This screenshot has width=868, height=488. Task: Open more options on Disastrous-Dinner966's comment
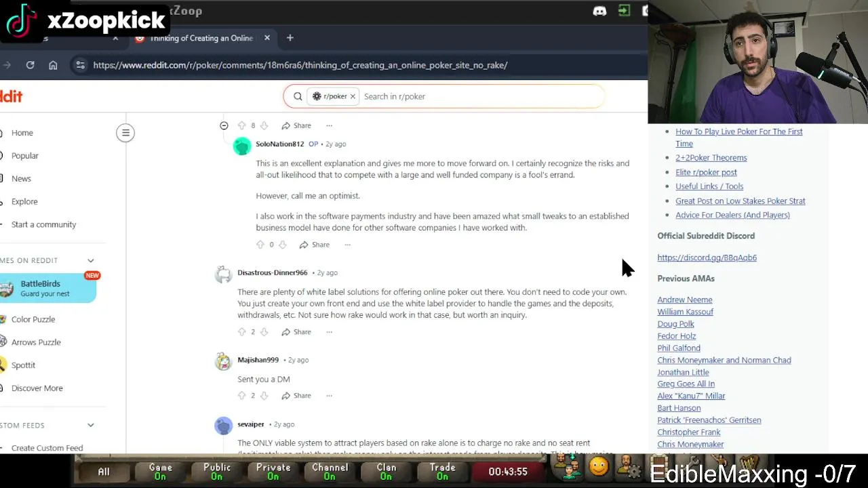pyautogui.click(x=329, y=332)
